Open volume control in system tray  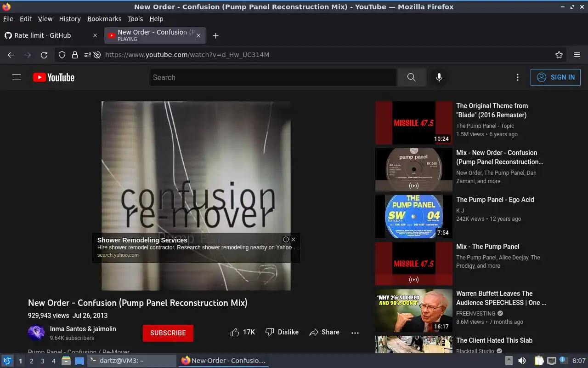522,361
